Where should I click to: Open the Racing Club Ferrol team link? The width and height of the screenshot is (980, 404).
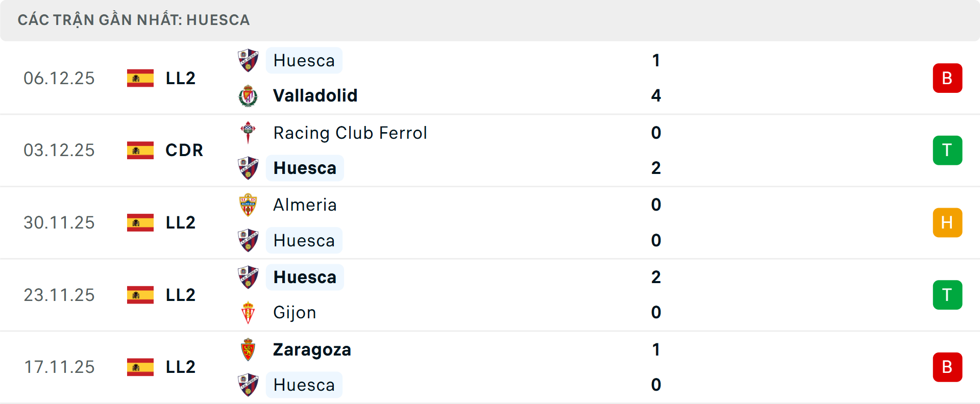[350, 133]
